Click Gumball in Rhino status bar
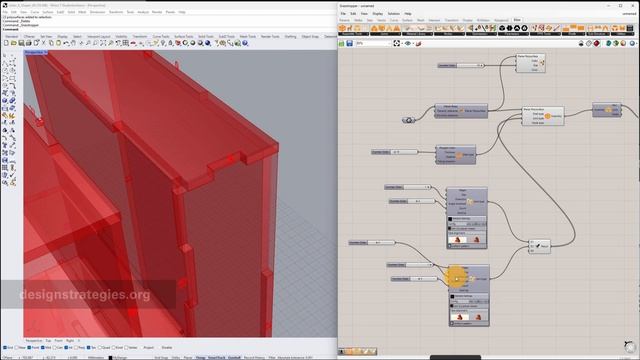Screen dimensions: 640x360 click(x=234, y=358)
